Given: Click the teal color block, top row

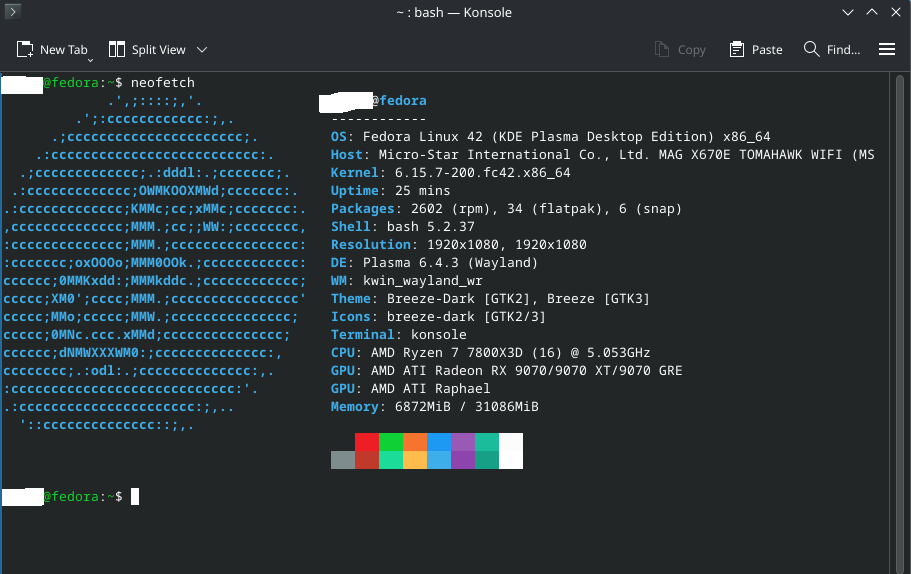Looking at the screenshot, I should tap(486, 442).
